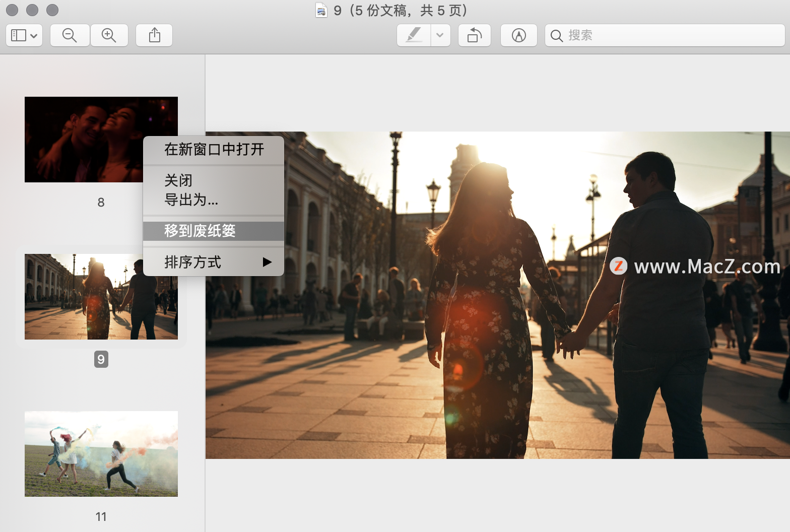
Task: Rotate the image with the rotate button
Action: click(x=475, y=35)
